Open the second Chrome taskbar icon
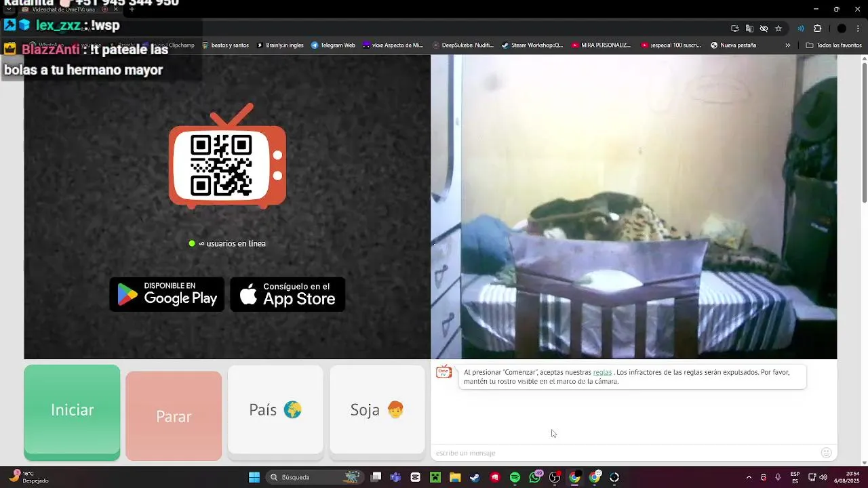The image size is (868, 488). tap(595, 477)
